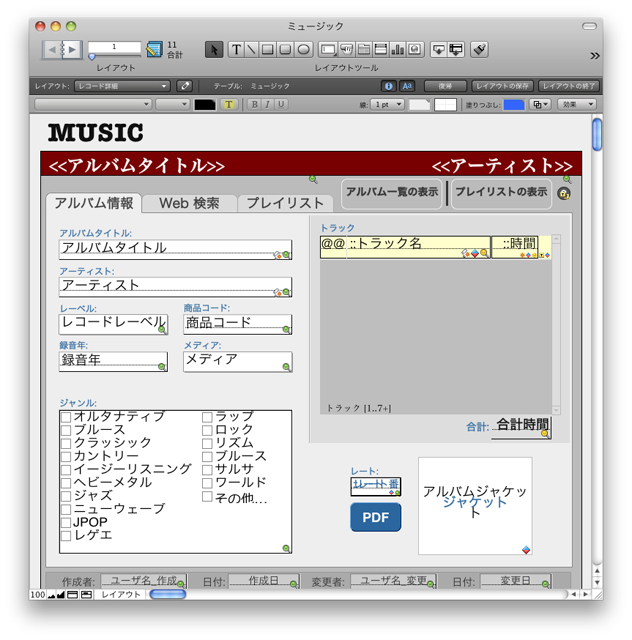The image size is (632, 640).
Task: Click the レイアウトの終了 button
Action: [569, 86]
